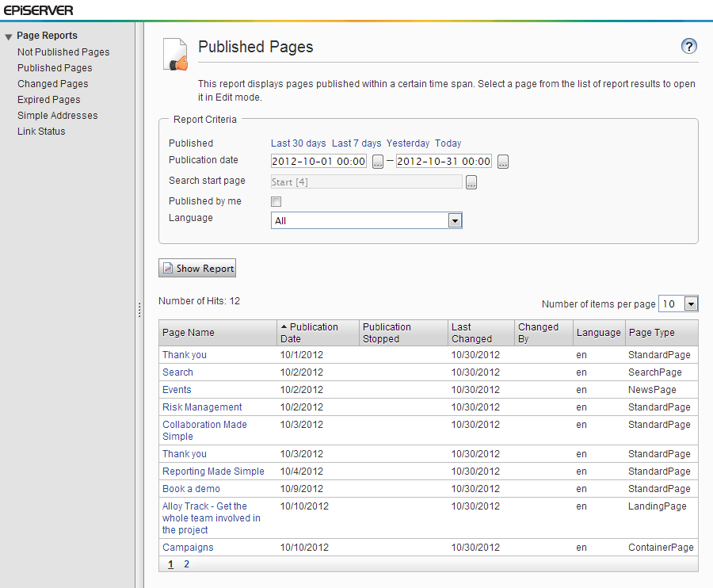Browse for Search start page
This screenshot has width=713, height=588.
pos(471,182)
